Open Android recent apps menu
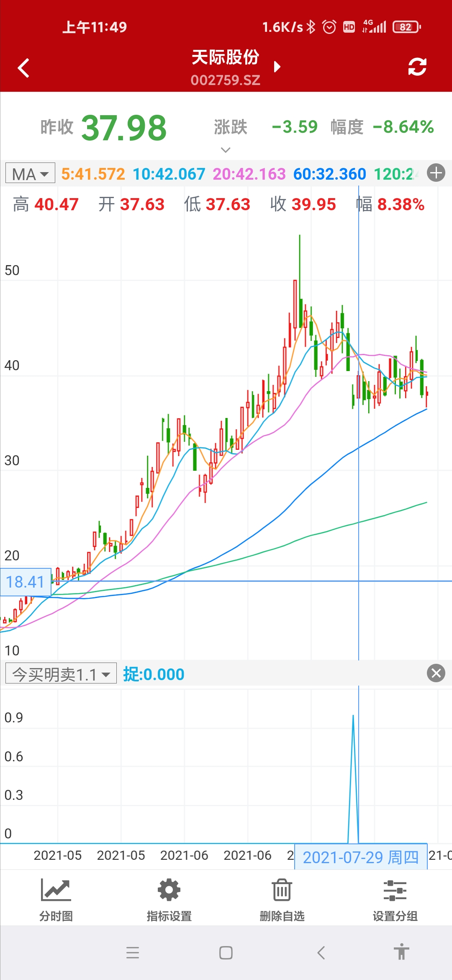The image size is (452, 980). (x=133, y=952)
